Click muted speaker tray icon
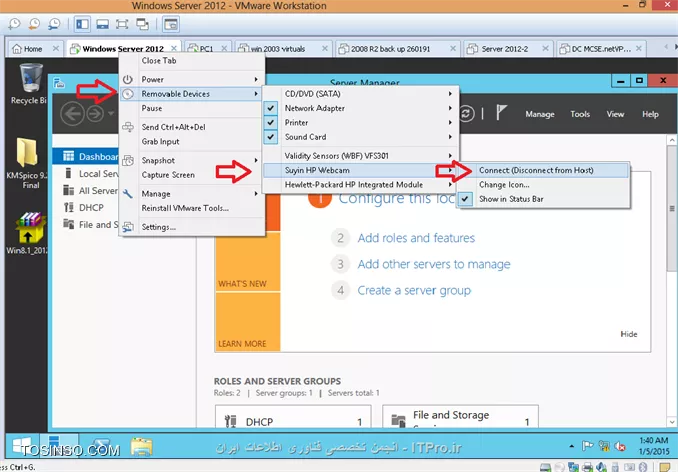This screenshot has height=472, width=678. pyautogui.click(x=620, y=446)
